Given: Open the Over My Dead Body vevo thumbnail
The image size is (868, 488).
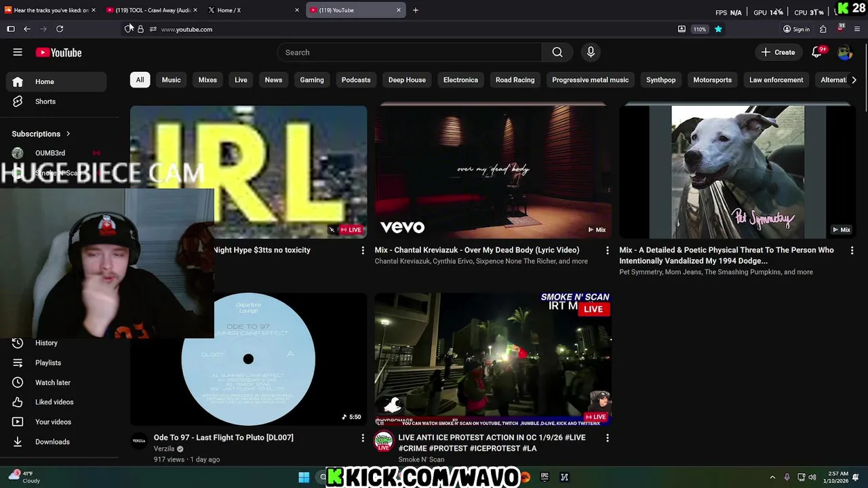Looking at the screenshot, I should (493, 172).
